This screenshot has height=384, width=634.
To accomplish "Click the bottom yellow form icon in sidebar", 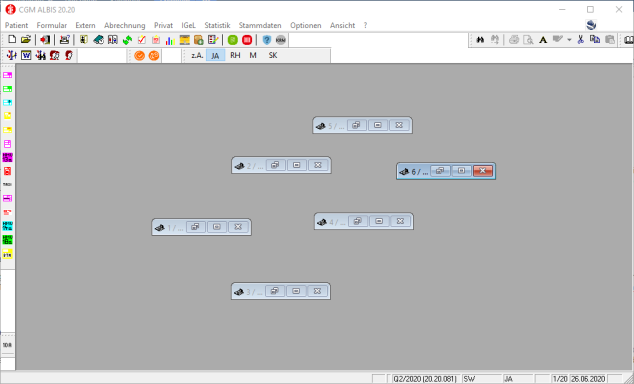I will click(x=8, y=254).
